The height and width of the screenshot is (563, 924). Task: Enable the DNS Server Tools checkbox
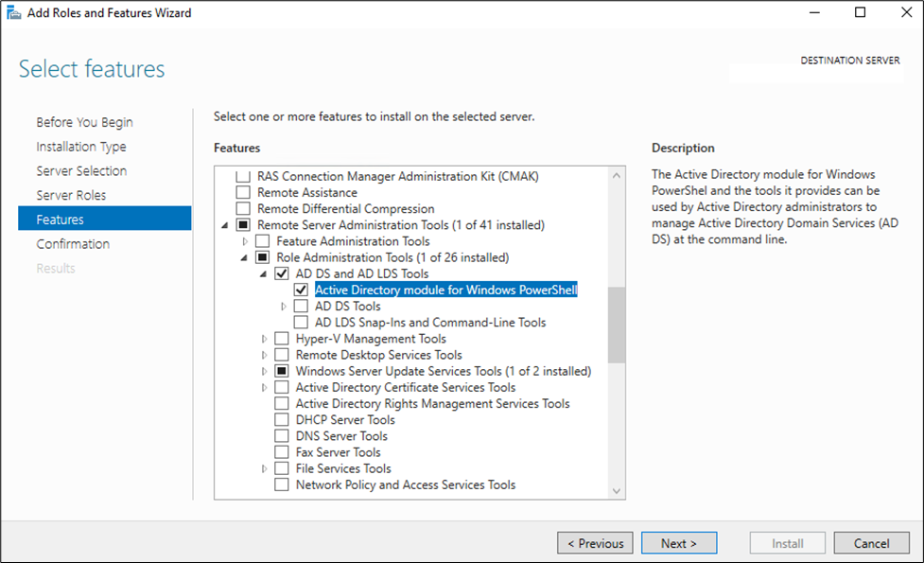(282, 435)
